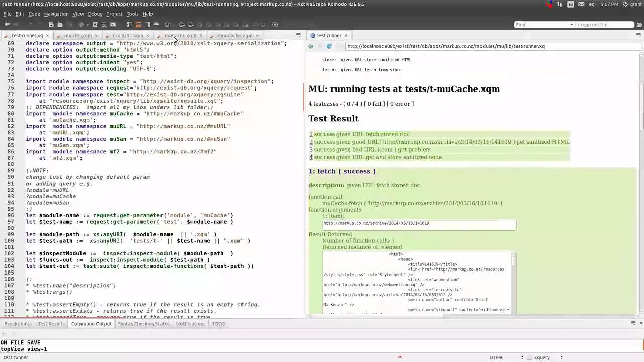644x362 pixels.
Task: Click the New File toolbar icon
Action: (51, 24)
